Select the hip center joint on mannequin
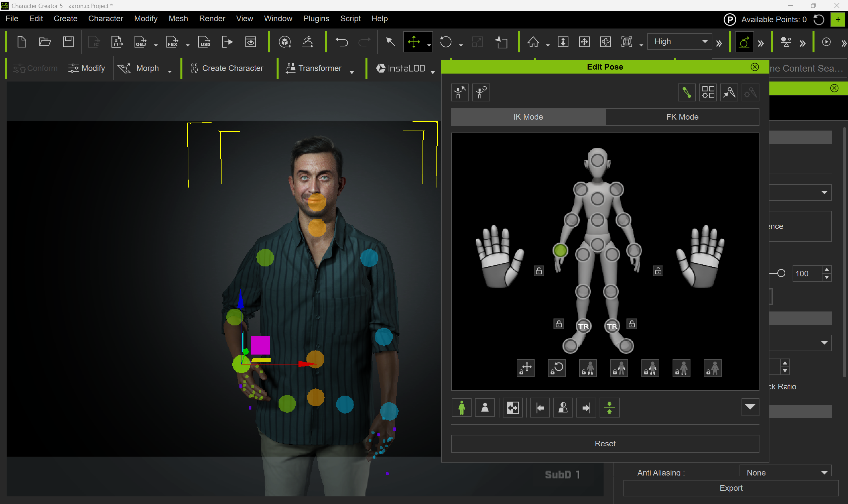 click(598, 244)
